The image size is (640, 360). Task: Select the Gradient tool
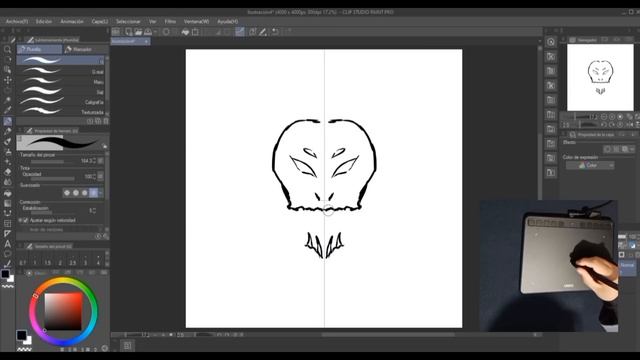click(x=7, y=203)
